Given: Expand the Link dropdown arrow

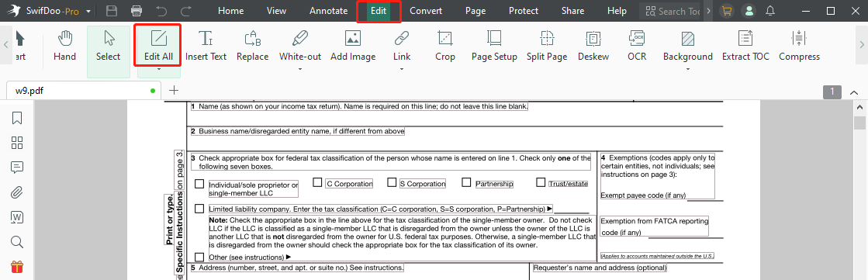Looking at the screenshot, I should (401, 70).
